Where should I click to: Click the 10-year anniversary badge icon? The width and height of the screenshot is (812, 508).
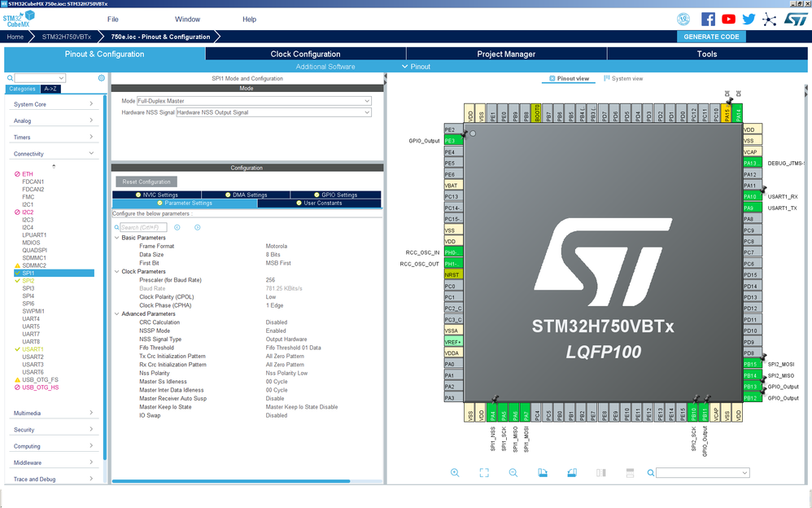(683, 20)
